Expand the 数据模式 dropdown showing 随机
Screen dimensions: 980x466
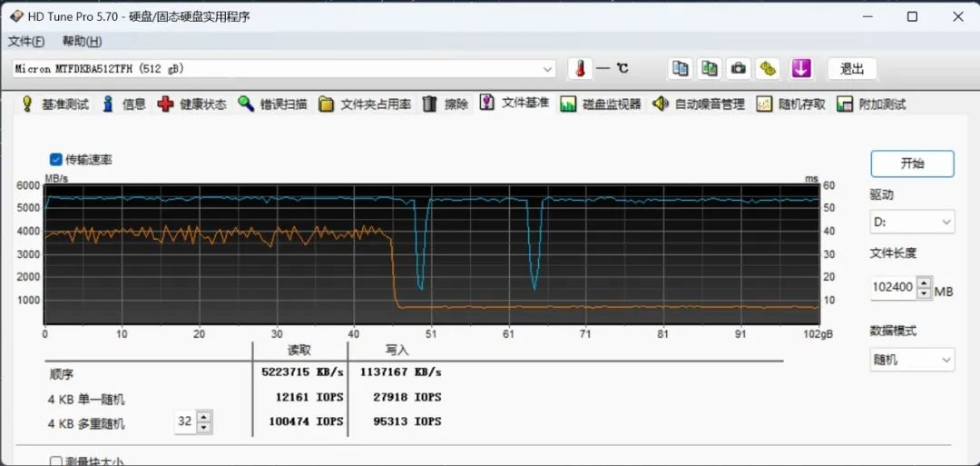tap(912, 360)
